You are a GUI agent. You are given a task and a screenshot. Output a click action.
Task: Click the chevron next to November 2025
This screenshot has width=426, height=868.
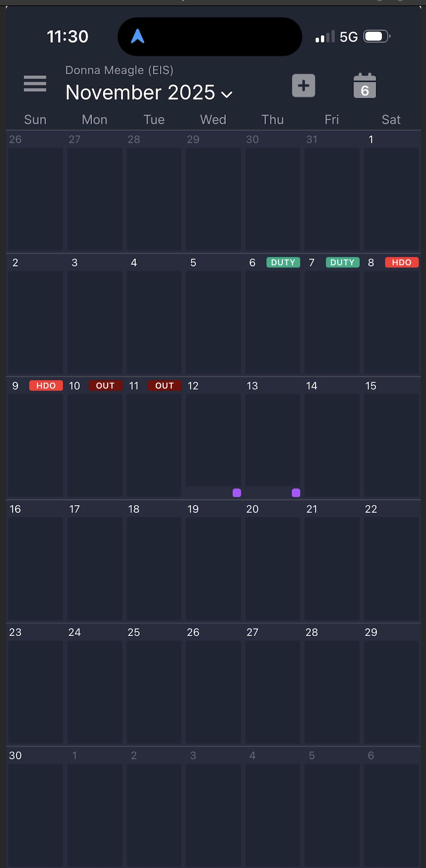(227, 94)
